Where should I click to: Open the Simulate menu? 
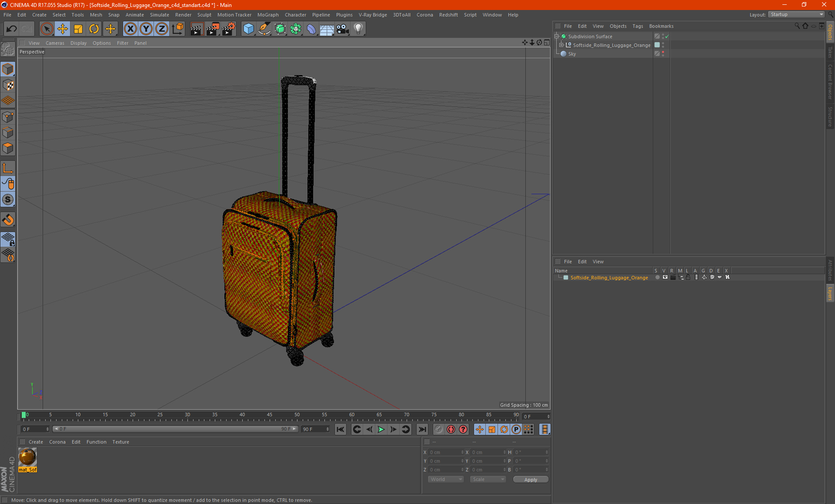160,15
